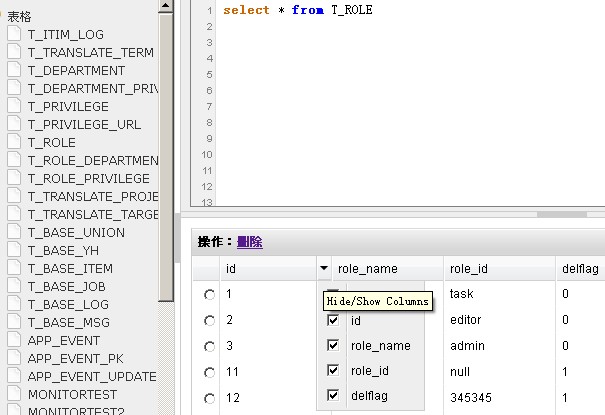Screen dimensions: 605x415
Task: Click the role_name column header
Action: [x=367, y=269]
